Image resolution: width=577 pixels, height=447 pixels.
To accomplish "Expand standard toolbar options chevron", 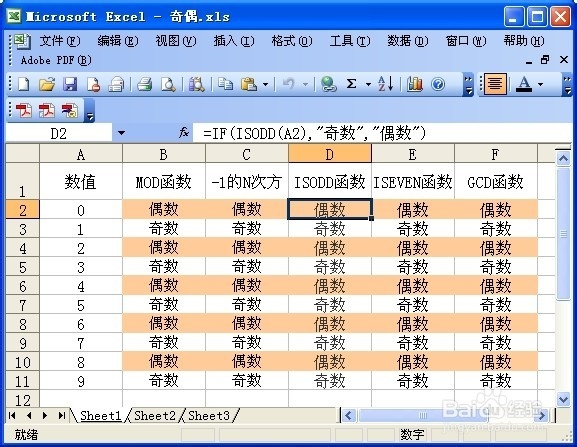I will tap(468, 85).
